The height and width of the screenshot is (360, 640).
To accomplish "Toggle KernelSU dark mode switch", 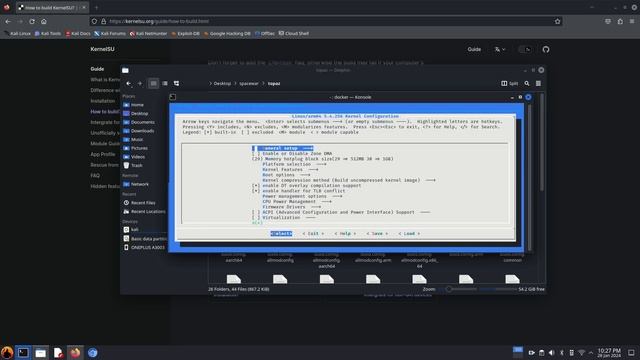I will tap(524, 49).
